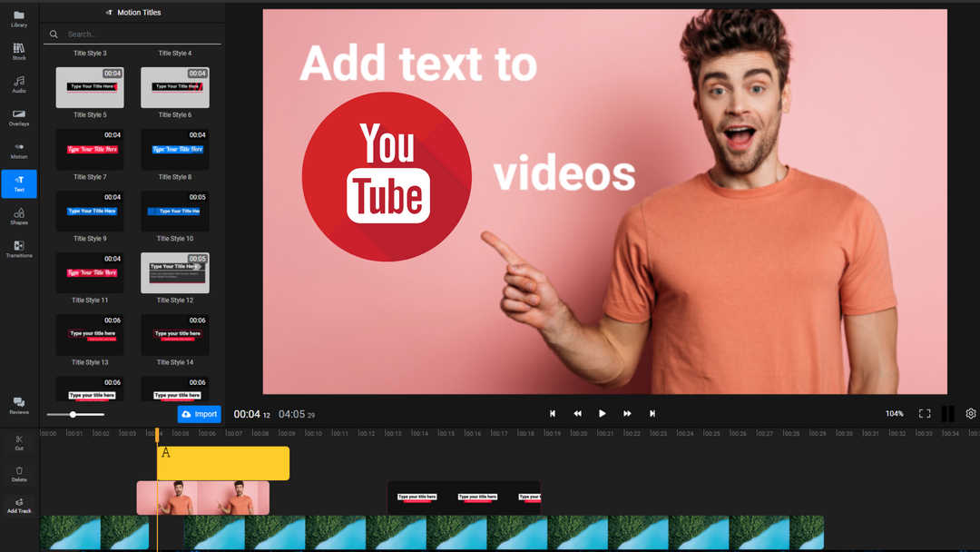The width and height of the screenshot is (980, 552).
Task: Switch to the Text tab
Action: point(18,183)
